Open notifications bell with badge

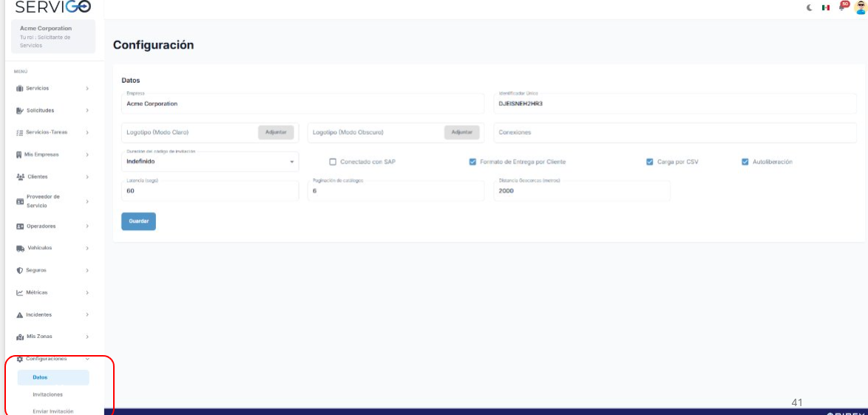pos(843,6)
